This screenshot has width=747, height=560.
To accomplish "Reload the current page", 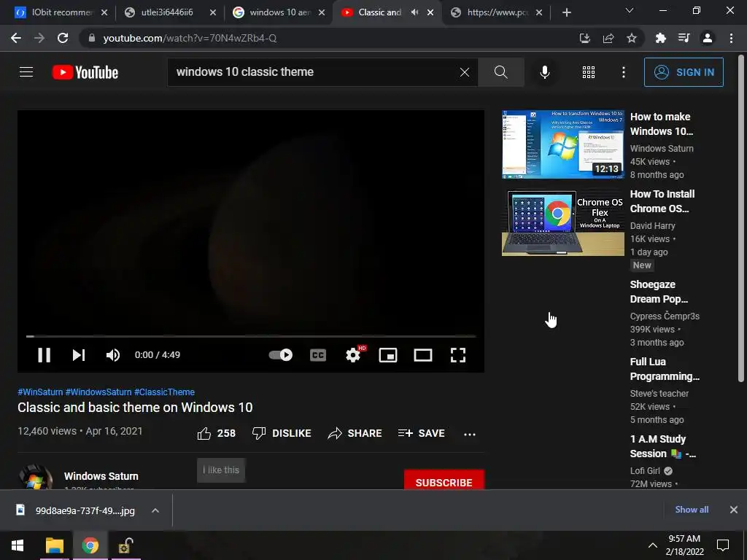I will click(x=63, y=38).
